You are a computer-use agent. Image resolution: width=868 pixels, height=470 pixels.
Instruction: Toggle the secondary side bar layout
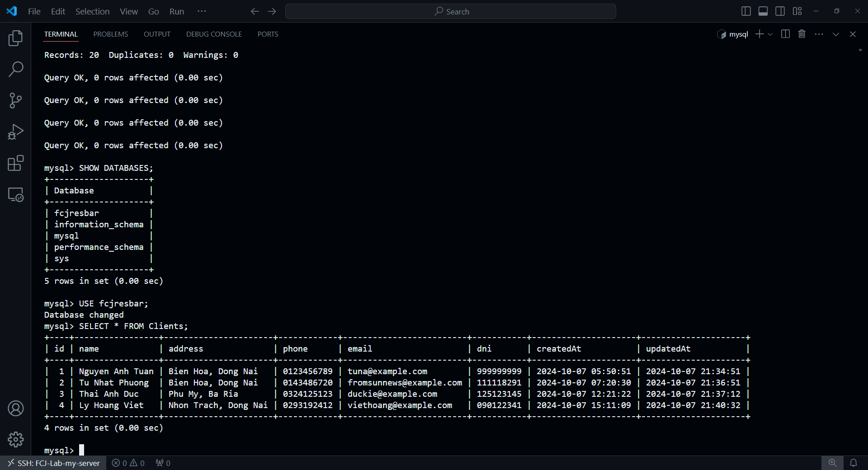780,11
